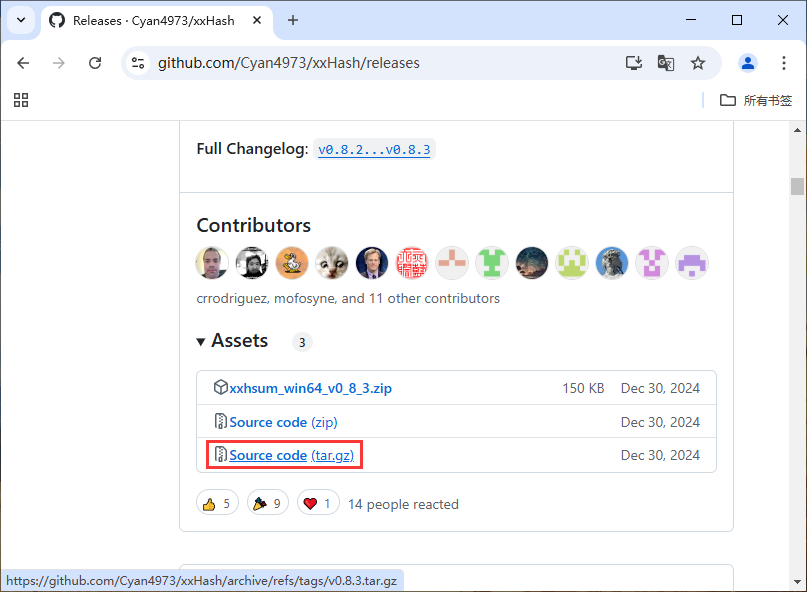Screen dimensions: 807x592
Task: Collapse the Assets section triangle
Action: 201,342
